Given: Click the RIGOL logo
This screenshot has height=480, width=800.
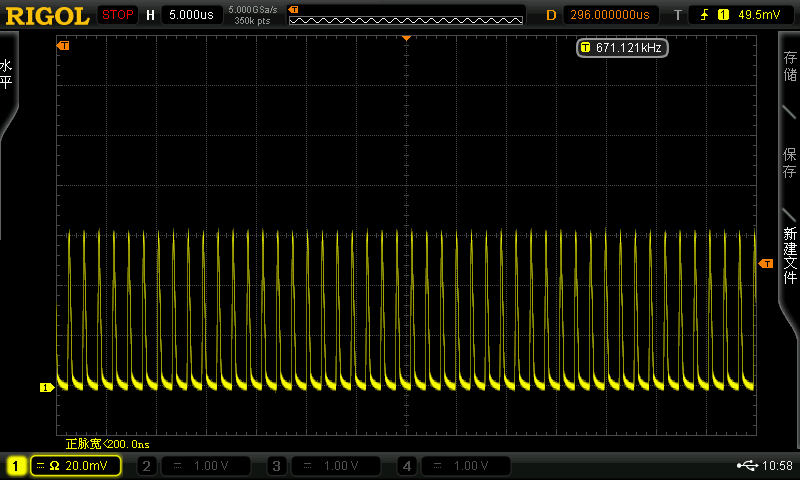Looking at the screenshot, I should pos(46,14).
